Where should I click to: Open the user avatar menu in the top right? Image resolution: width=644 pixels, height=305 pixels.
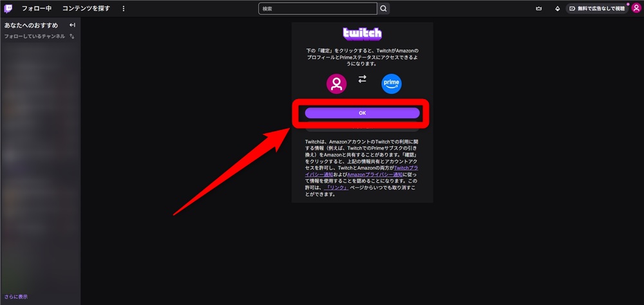click(636, 8)
